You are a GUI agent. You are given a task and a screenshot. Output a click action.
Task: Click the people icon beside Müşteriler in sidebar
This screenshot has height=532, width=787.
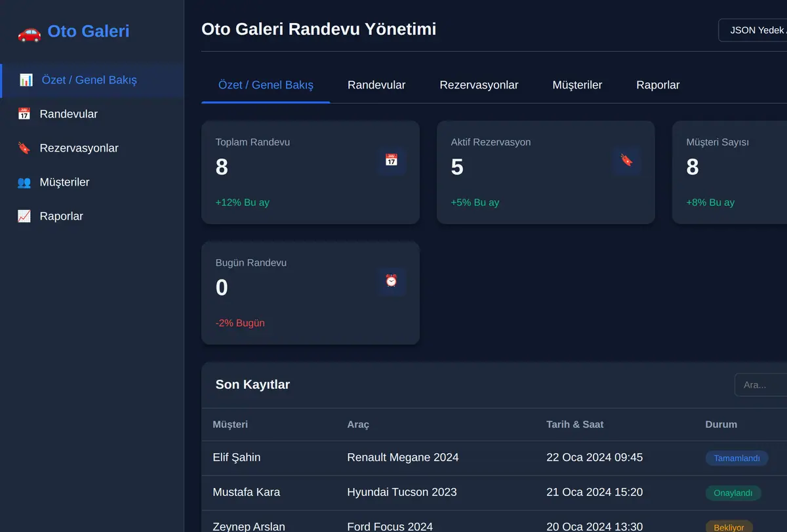tap(24, 182)
